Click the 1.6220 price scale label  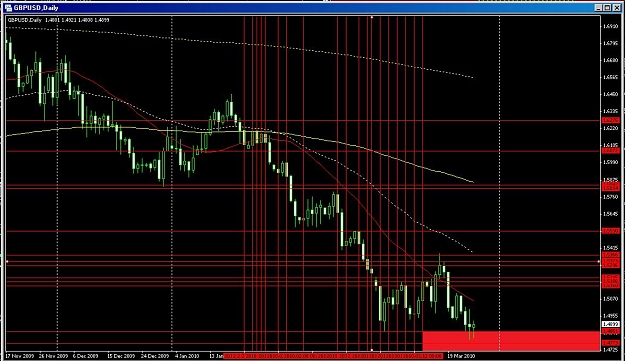(x=611, y=128)
